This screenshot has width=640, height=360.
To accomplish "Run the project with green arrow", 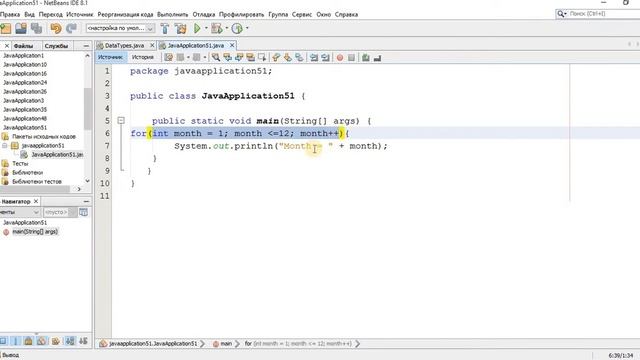I will tap(197, 28).
